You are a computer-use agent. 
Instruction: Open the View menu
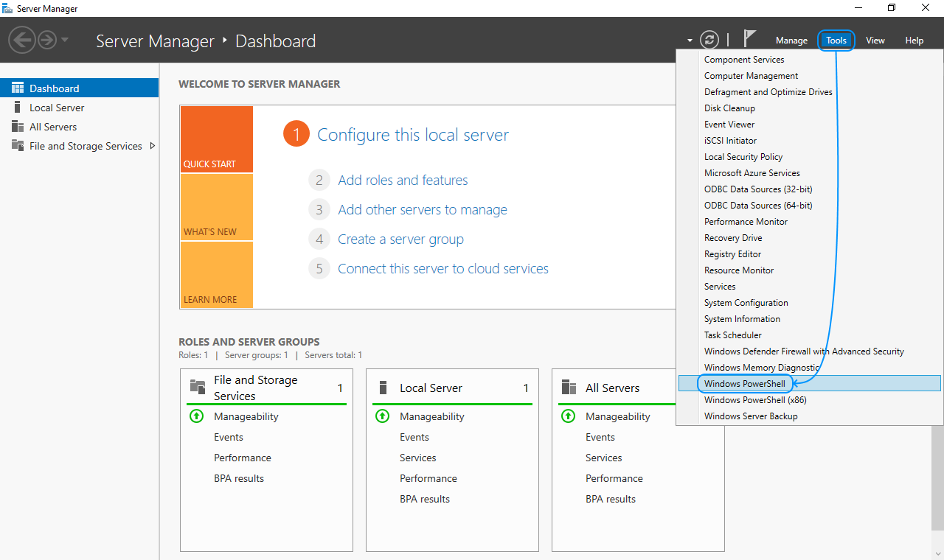click(x=875, y=41)
